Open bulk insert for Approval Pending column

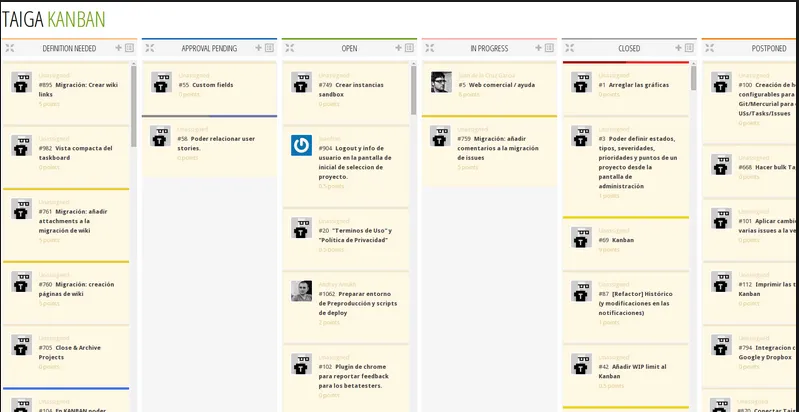point(269,48)
